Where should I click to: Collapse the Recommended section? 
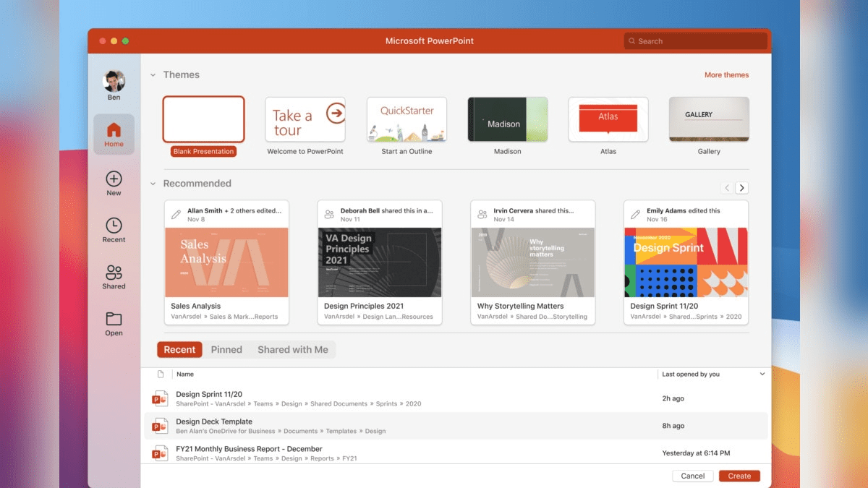tap(153, 183)
